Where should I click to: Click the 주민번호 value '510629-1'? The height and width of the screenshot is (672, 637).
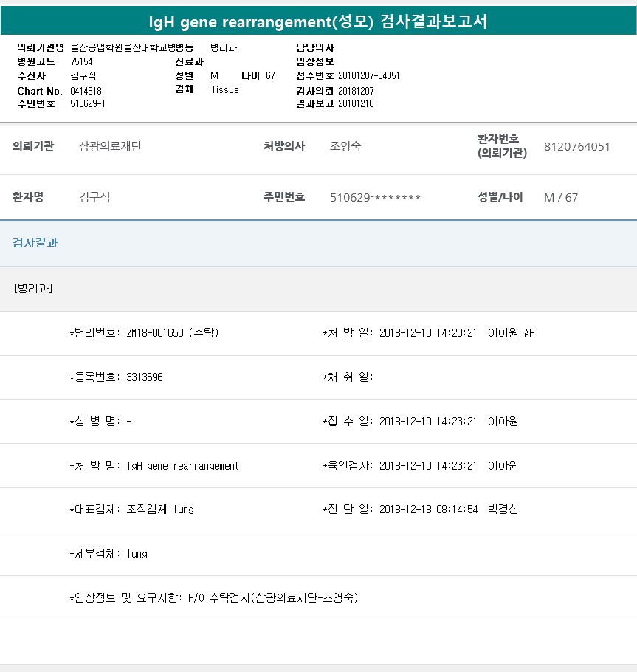(88, 103)
